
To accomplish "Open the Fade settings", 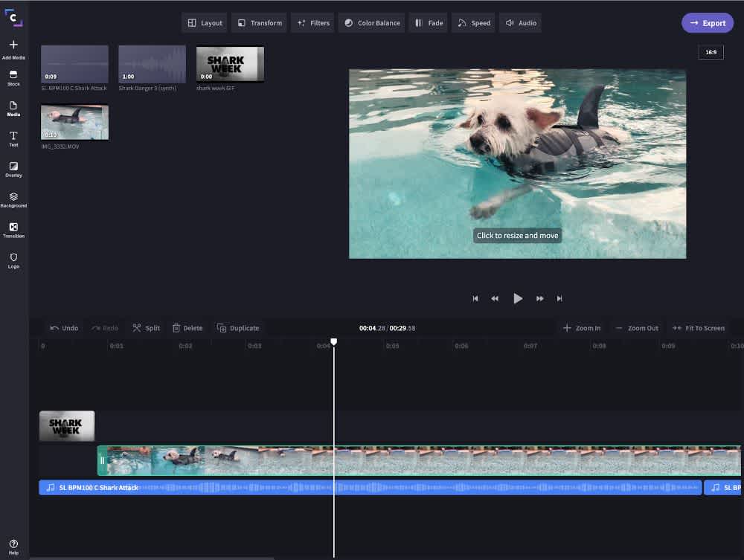I will (429, 23).
